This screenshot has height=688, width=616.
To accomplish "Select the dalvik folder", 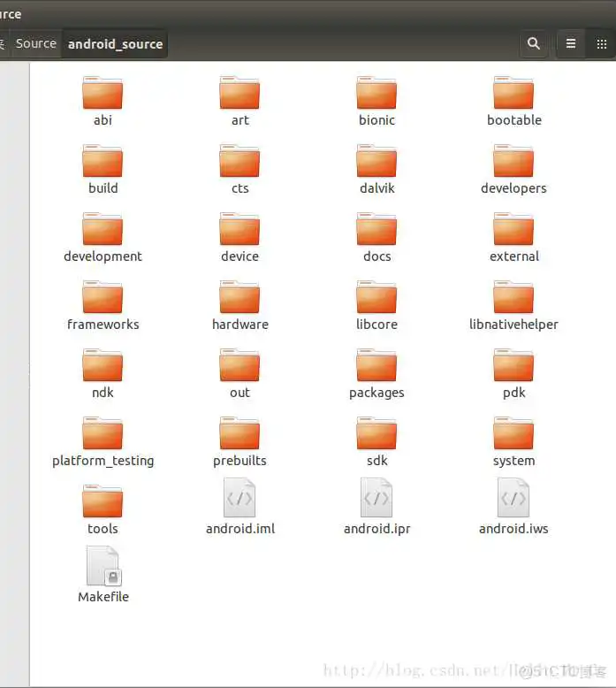I will click(376, 162).
